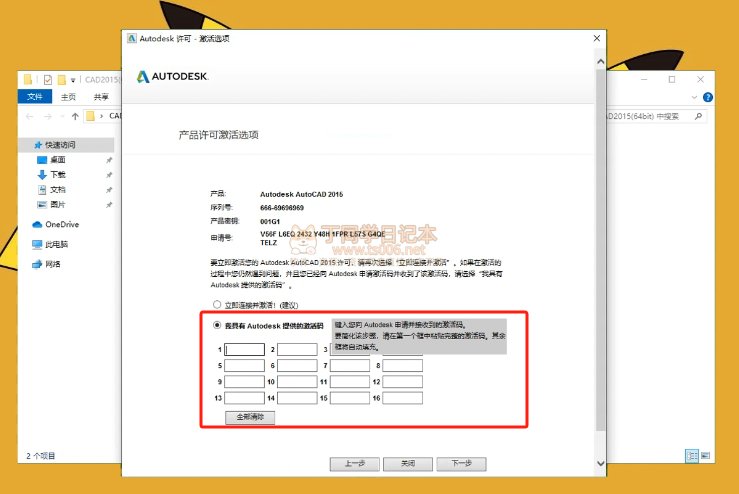Select the 'I have an Autodesk activation code' radio option
739x494 pixels.
(217, 325)
